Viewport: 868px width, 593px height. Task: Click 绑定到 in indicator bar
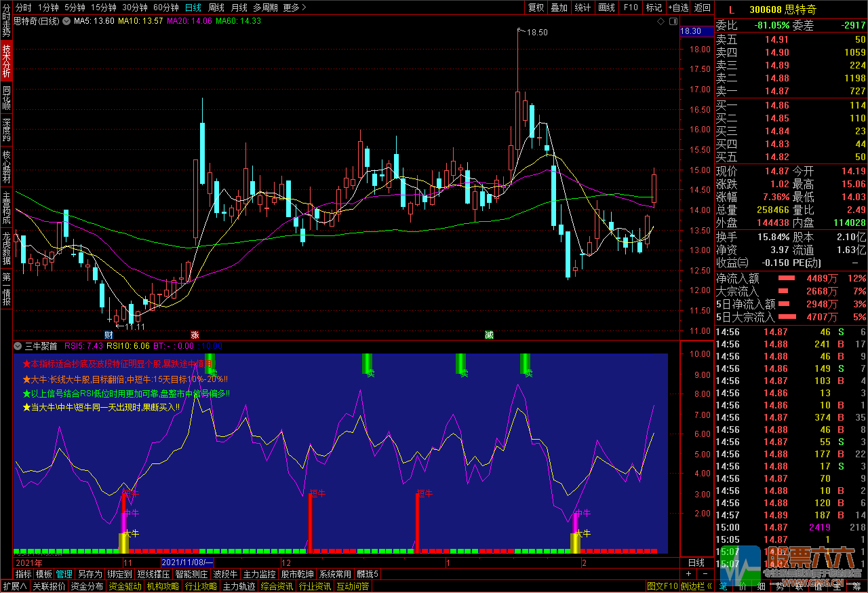point(119,574)
